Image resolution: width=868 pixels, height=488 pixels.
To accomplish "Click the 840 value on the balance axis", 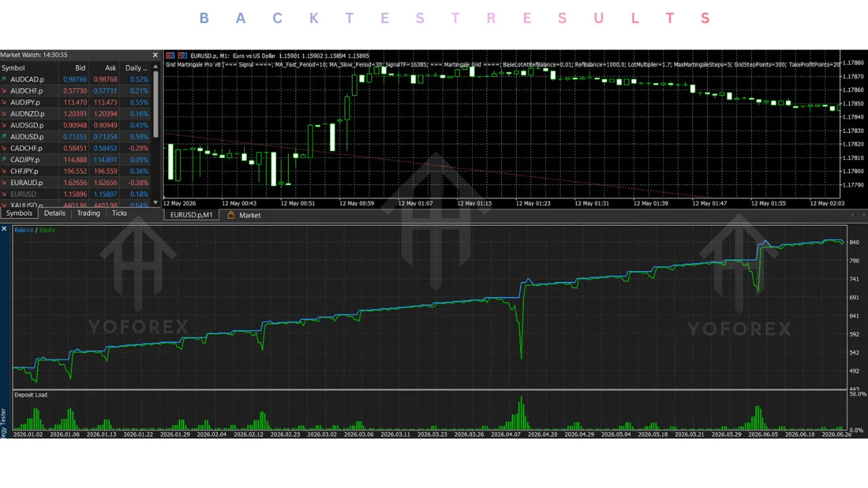I will 854,242.
